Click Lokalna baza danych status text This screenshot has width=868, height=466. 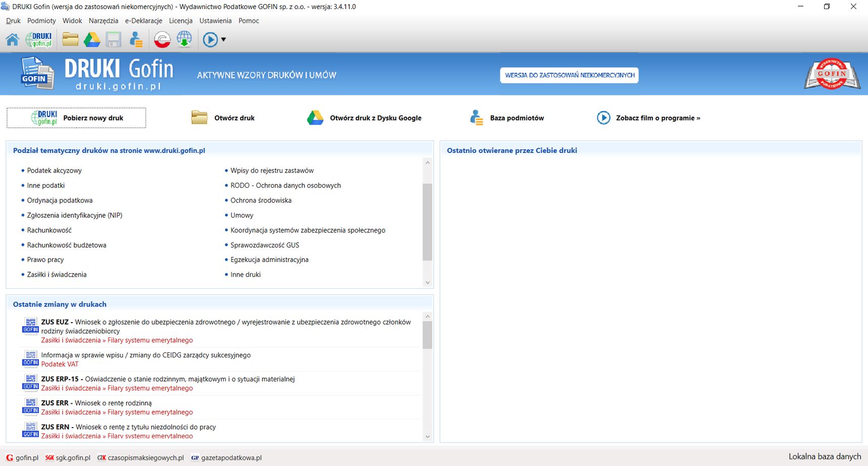pyautogui.click(x=825, y=456)
